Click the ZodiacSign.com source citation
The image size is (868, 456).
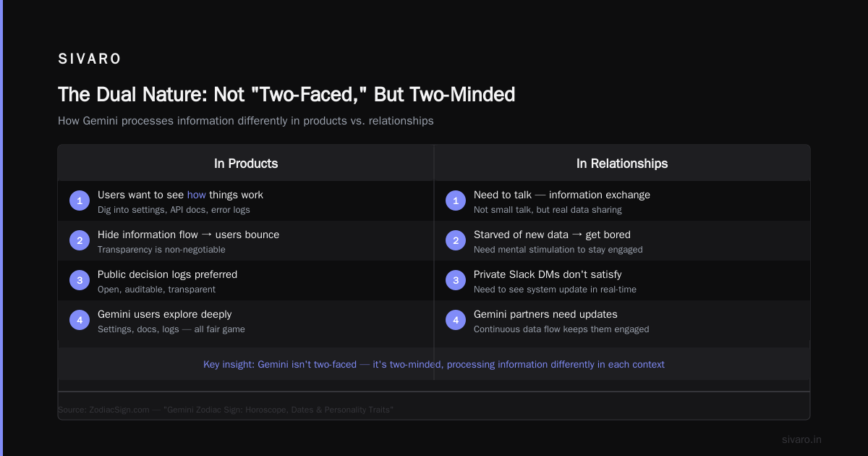coord(226,410)
